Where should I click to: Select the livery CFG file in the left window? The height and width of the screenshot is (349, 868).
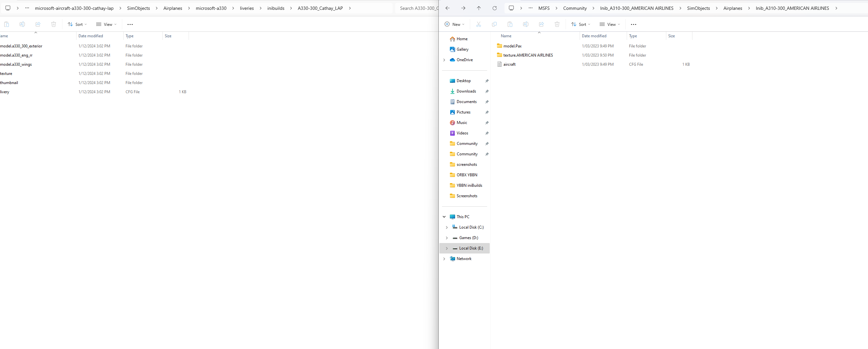coord(5,92)
